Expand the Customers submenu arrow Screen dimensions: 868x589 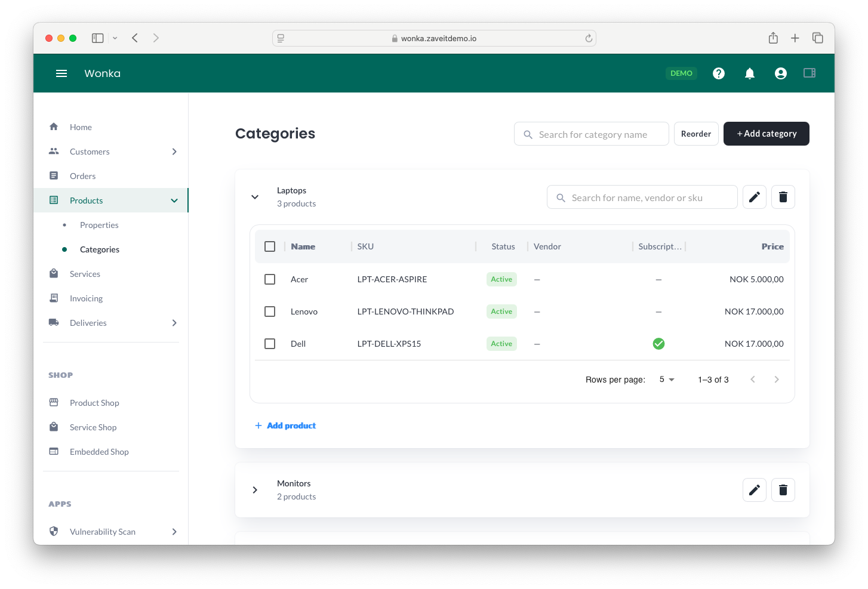(174, 152)
